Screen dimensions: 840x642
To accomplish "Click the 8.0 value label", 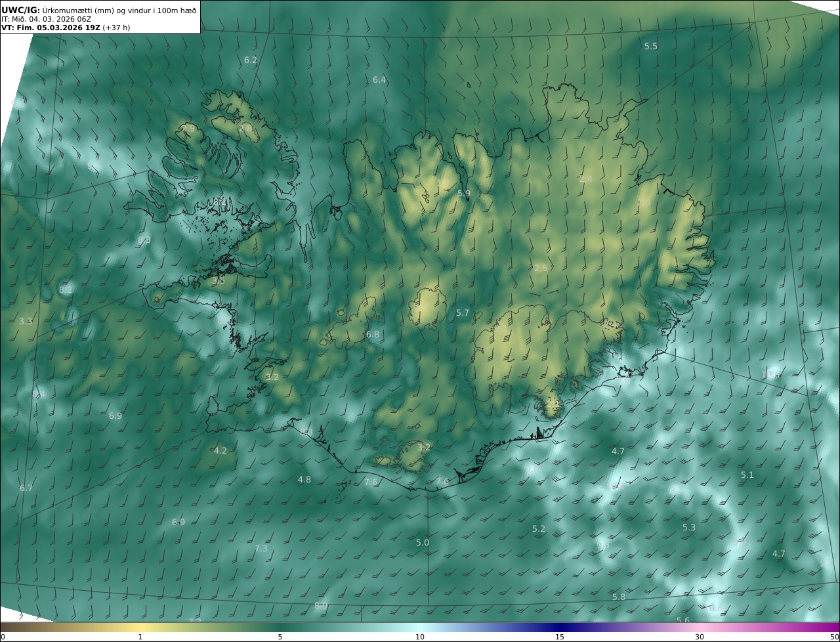I will click(321, 605).
